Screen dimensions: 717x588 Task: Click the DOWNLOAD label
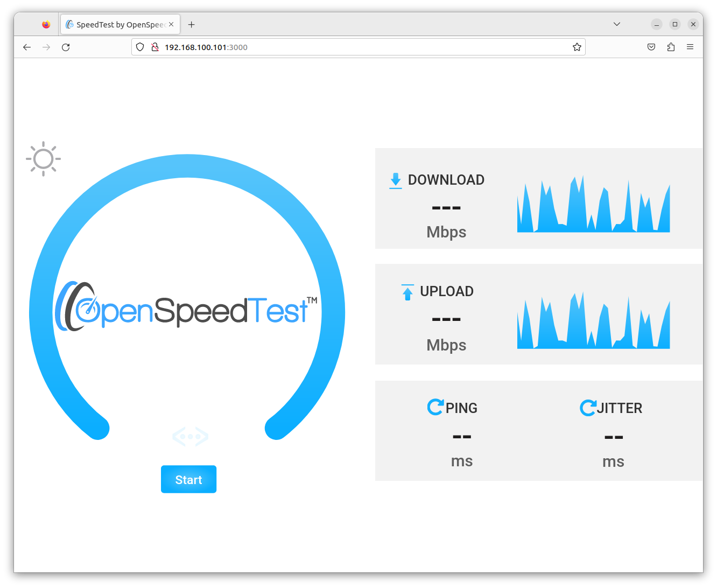446,180
